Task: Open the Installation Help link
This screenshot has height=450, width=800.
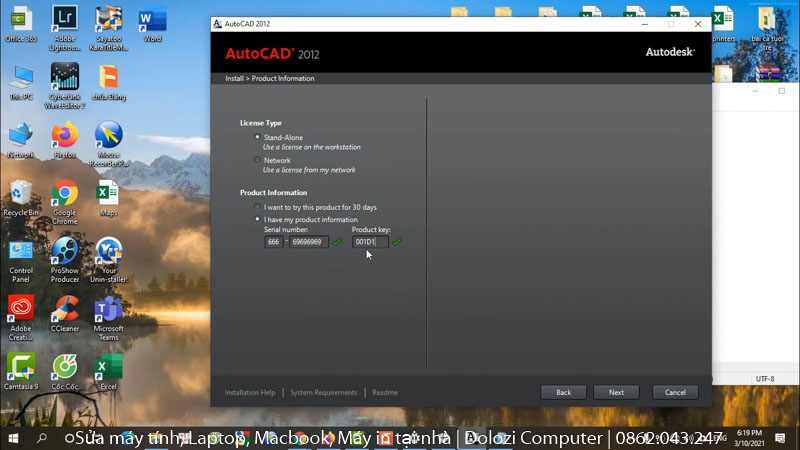Action: click(x=250, y=393)
